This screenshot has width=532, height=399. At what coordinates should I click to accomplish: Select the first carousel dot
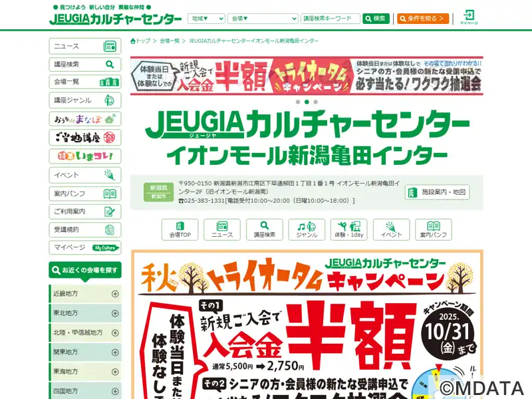tap(298, 102)
